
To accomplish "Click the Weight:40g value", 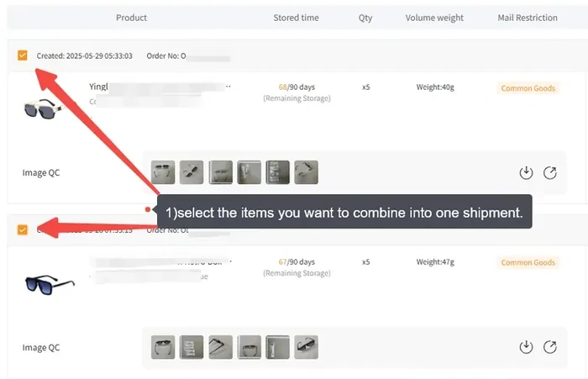I will [x=435, y=87].
